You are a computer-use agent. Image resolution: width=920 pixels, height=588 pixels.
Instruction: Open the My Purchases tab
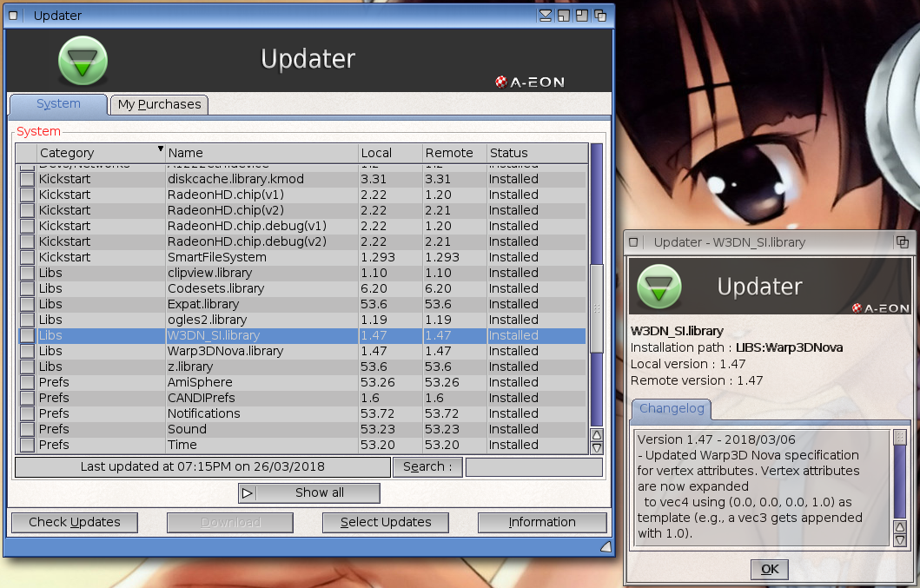[159, 104]
